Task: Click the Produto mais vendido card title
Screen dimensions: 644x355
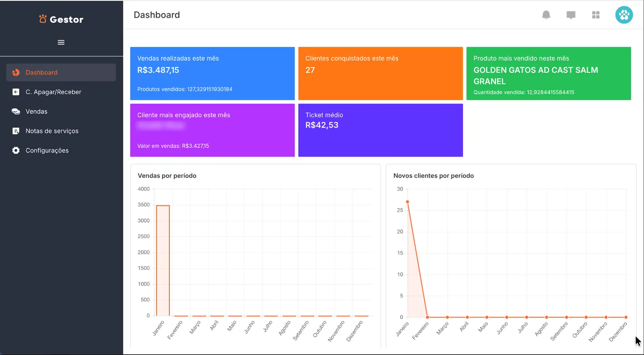Action: 521,58
